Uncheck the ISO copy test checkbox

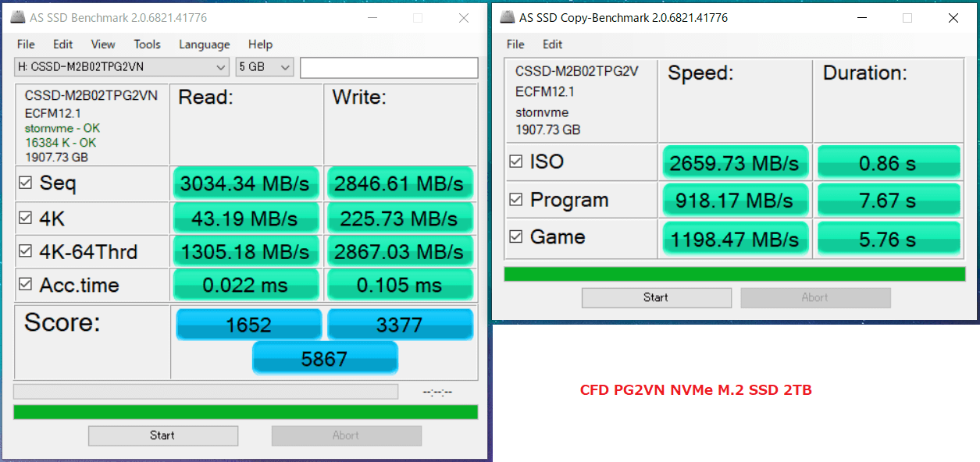click(x=515, y=162)
